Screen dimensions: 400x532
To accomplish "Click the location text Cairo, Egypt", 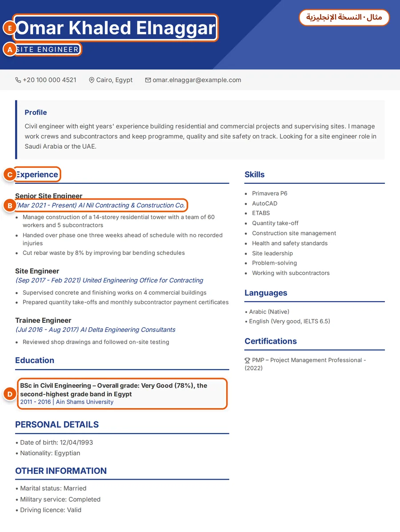I will click(114, 80).
